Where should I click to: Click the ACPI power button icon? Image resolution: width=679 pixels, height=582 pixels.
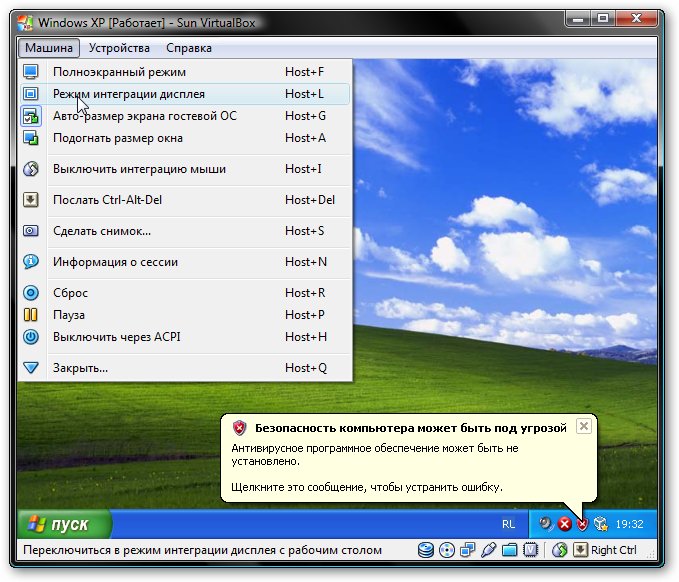[30, 337]
